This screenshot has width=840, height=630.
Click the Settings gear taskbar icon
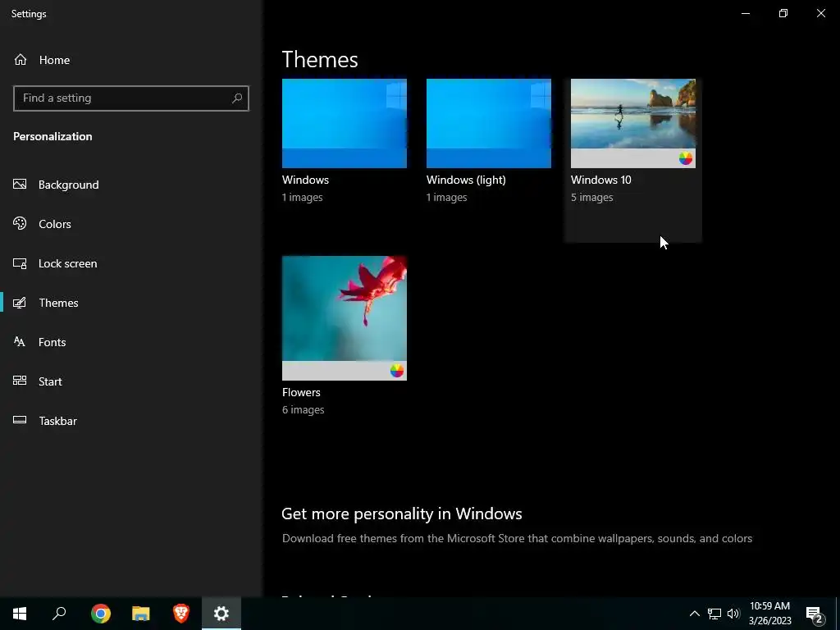(x=221, y=614)
